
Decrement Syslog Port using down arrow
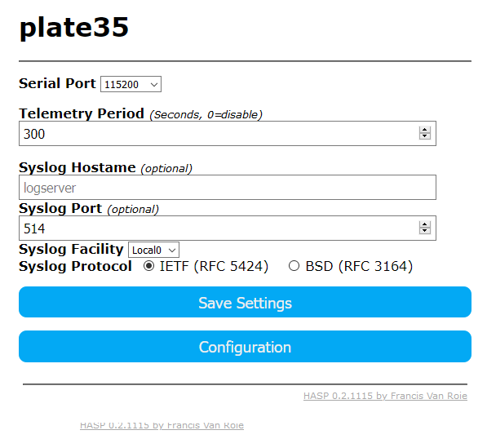[424, 231]
